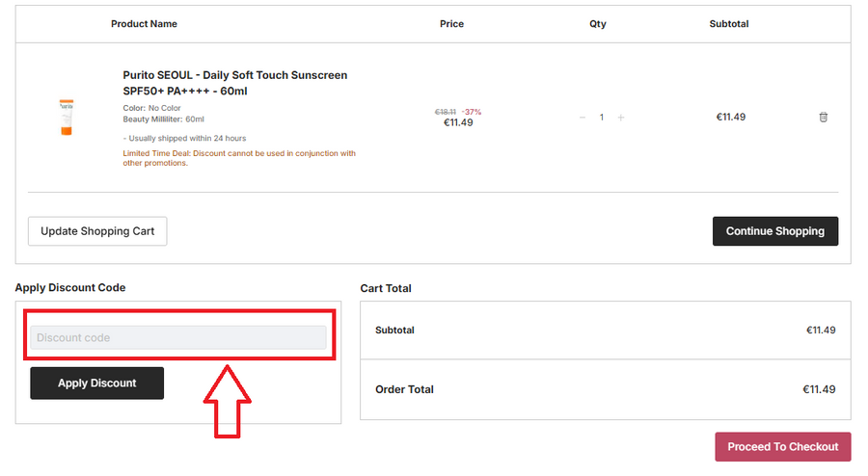Click the Limited Time Deal notice text

click(x=239, y=158)
